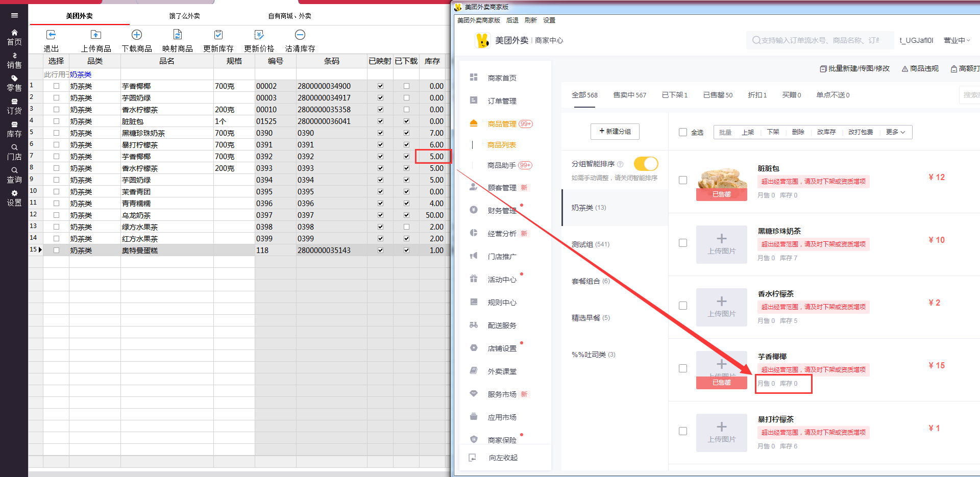Click the 删除 batch button
Screen dimensions: 980x477
[798, 132]
